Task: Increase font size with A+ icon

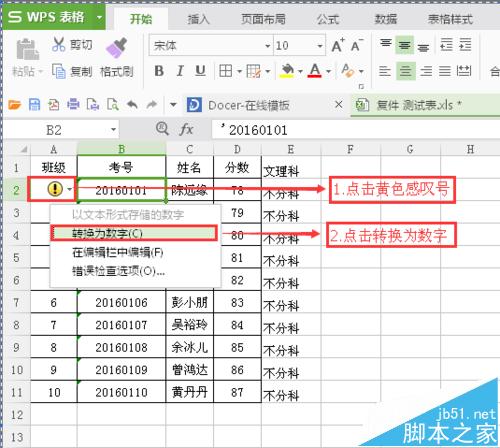Action: tap(337, 45)
